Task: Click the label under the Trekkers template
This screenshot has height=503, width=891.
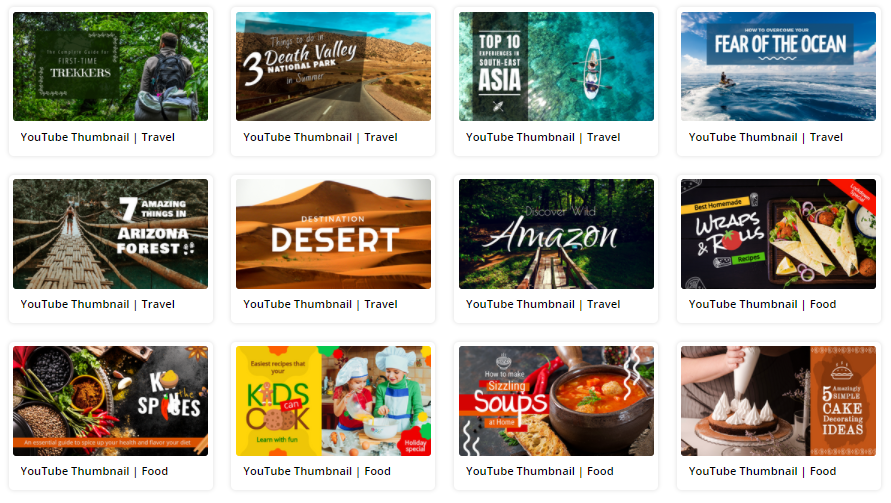Action: [x=98, y=137]
